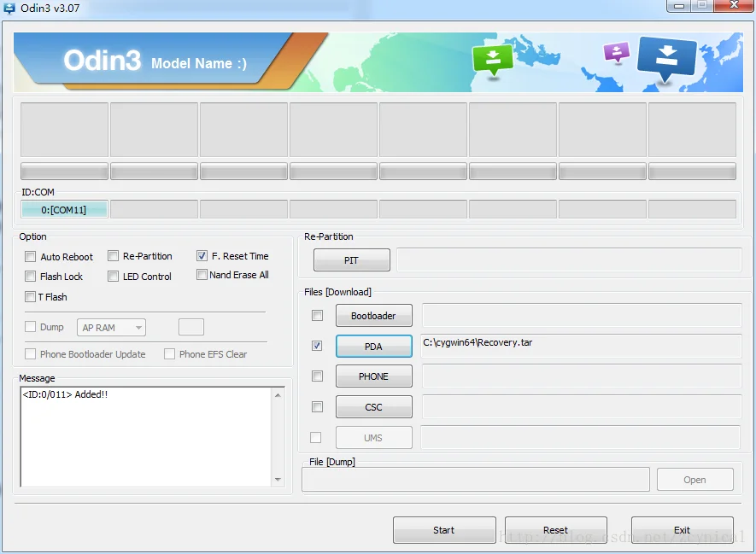
Task: Enable the T Flash checkbox
Action: (x=31, y=297)
